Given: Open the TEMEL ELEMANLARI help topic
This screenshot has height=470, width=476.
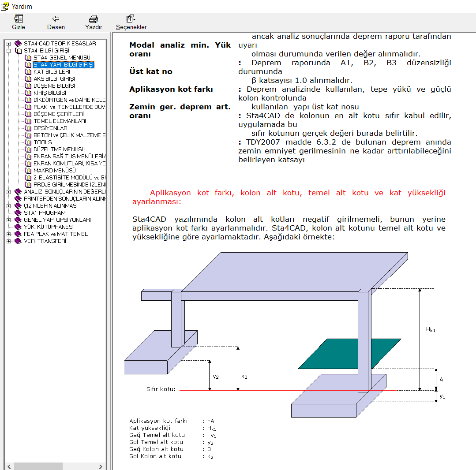Looking at the screenshot, I should (60, 121).
